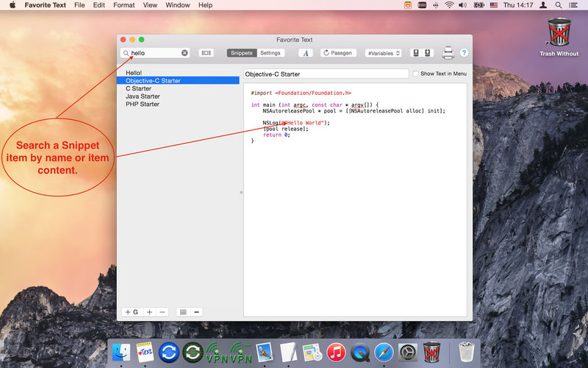Image resolution: width=588 pixels, height=368 pixels.
Task: Open the Format menu
Action: [x=123, y=5]
